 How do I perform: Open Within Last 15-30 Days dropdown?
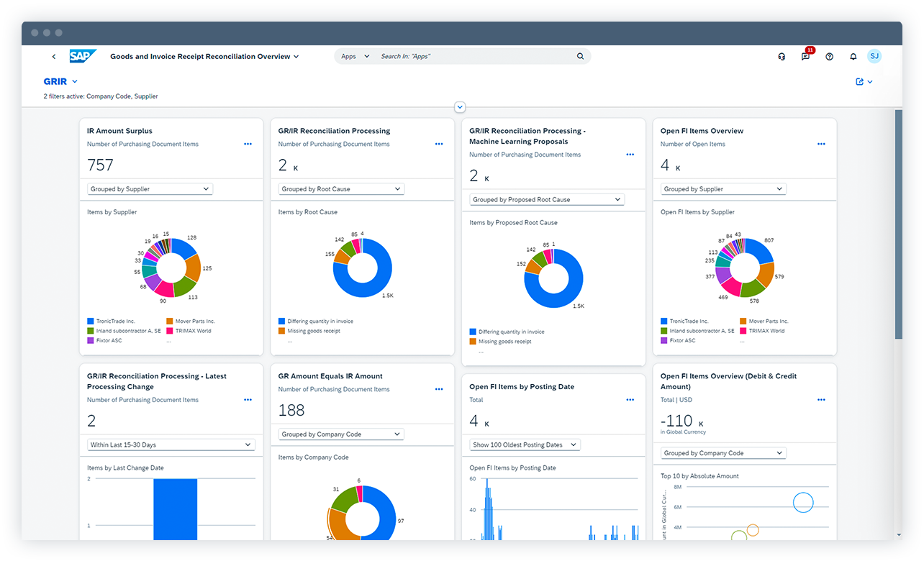pyautogui.click(x=171, y=444)
